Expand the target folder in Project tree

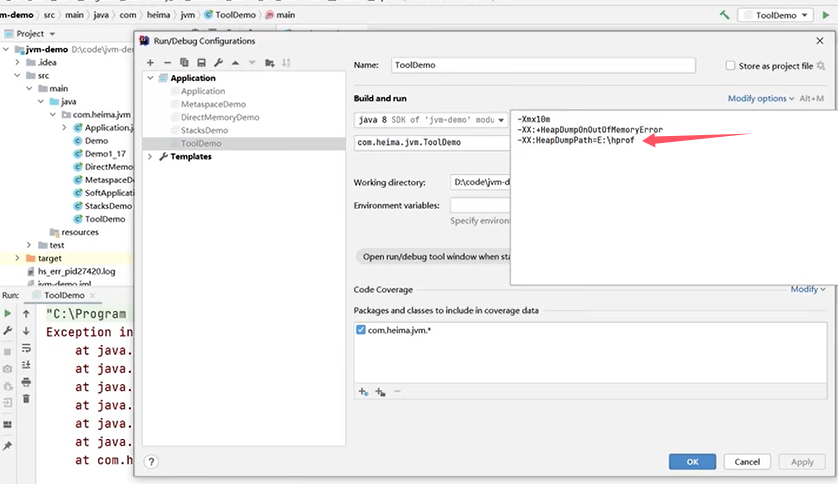17,258
